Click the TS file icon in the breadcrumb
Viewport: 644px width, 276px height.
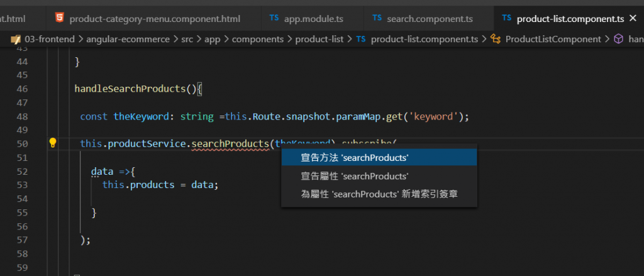point(361,39)
